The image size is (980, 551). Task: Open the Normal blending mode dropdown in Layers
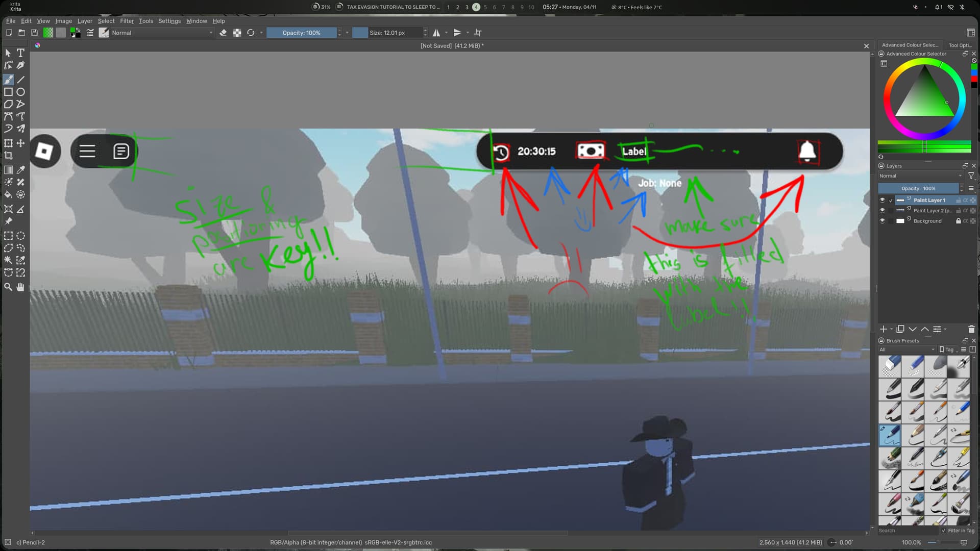pyautogui.click(x=919, y=176)
